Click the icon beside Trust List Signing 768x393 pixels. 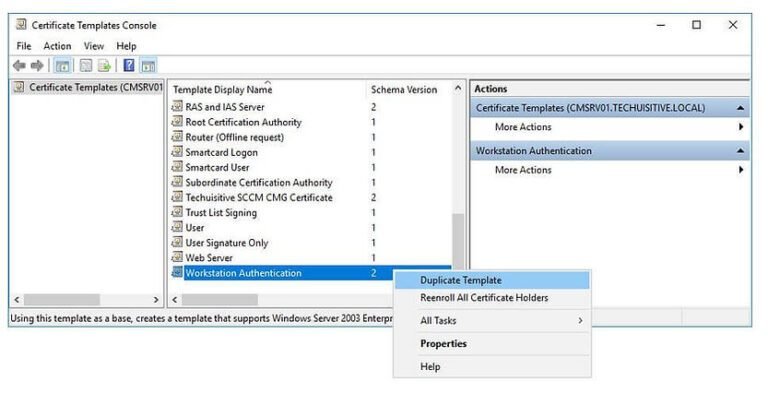point(177,212)
